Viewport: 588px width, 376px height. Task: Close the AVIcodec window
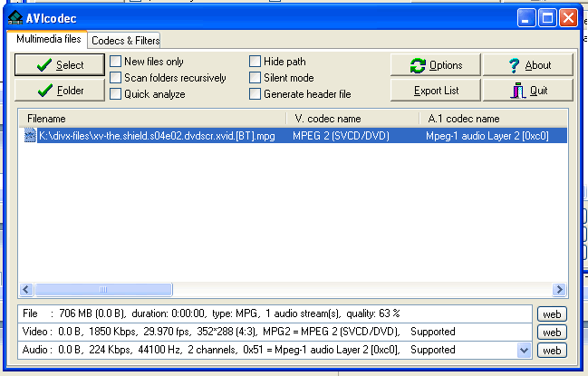[568, 17]
